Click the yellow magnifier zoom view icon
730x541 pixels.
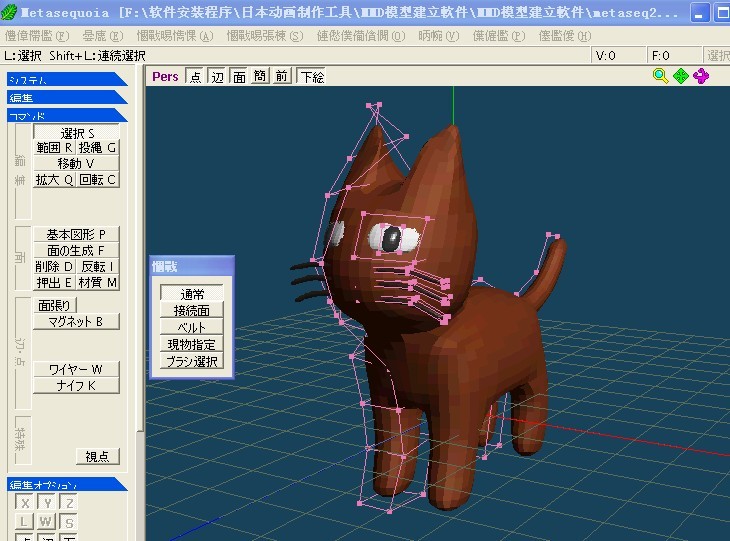[660, 76]
